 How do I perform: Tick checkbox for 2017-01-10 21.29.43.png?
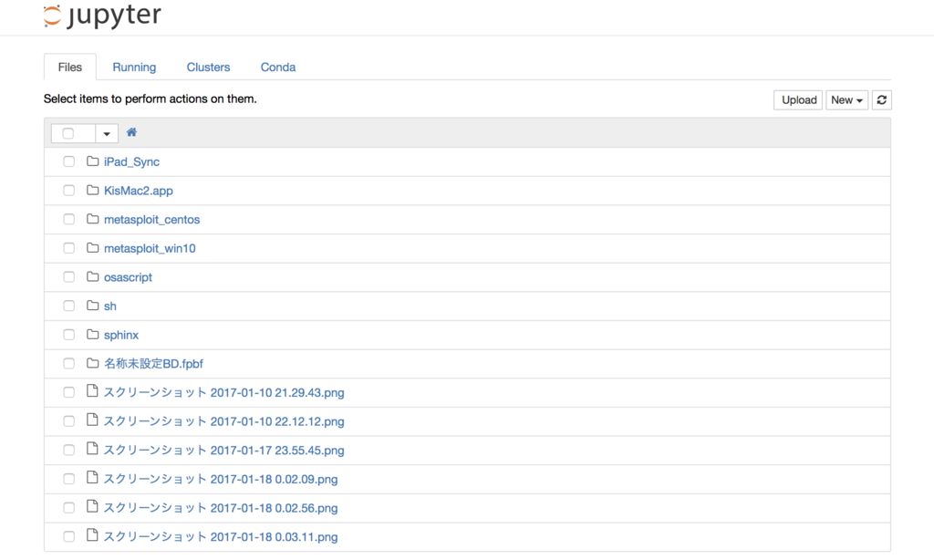click(69, 392)
